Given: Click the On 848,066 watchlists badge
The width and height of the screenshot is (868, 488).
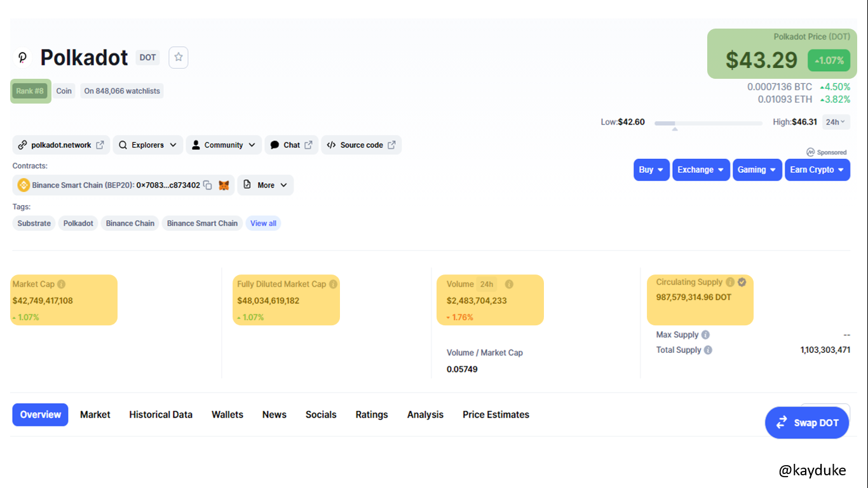Looking at the screenshot, I should click(x=122, y=91).
